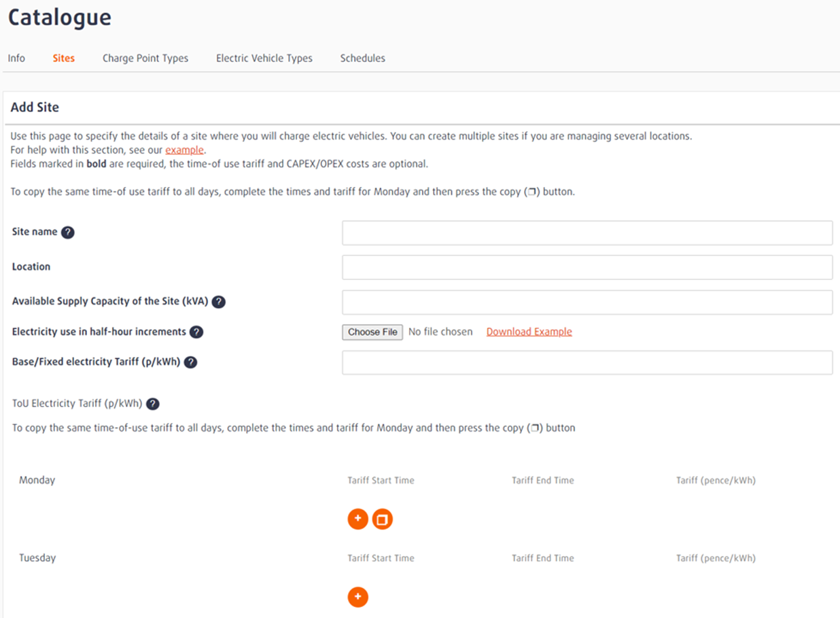Open the Charge Point Types tab

(145, 58)
